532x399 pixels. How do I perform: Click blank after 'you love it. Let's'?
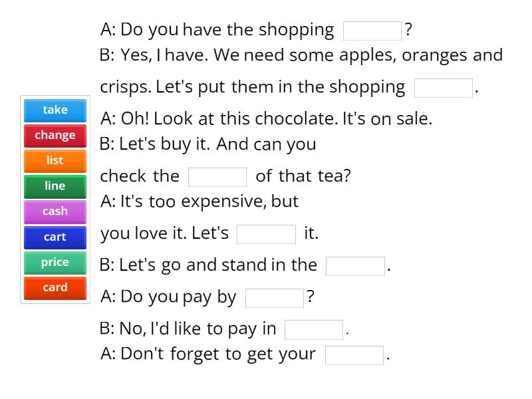click(266, 235)
